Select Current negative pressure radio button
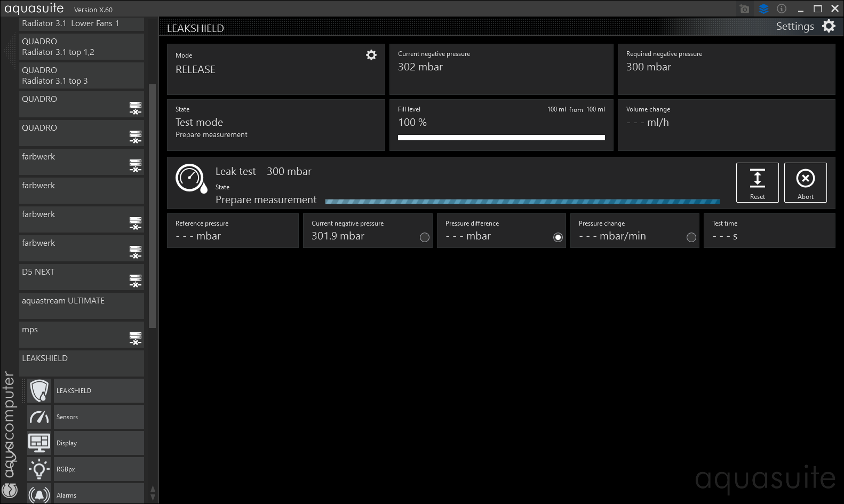Image resolution: width=844 pixels, height=504 pixels. coord(425,237)
